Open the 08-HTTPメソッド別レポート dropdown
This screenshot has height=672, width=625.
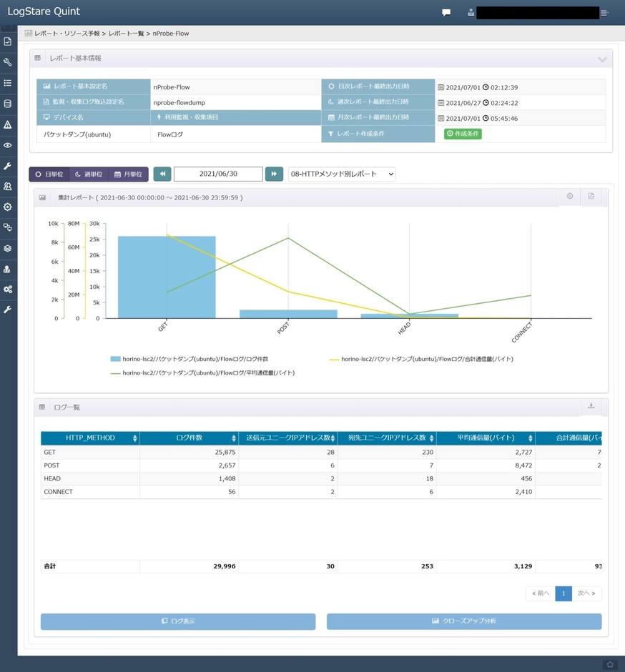point(341,174)
